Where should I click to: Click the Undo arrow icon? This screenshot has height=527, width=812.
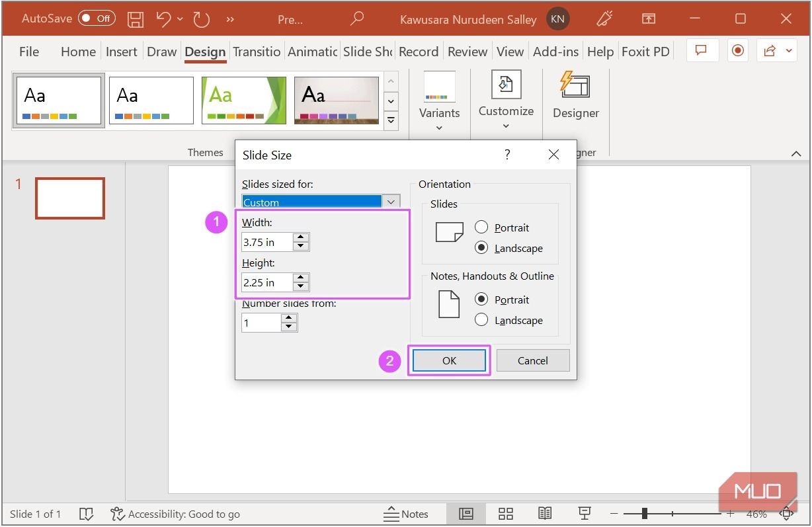[164, 19]
